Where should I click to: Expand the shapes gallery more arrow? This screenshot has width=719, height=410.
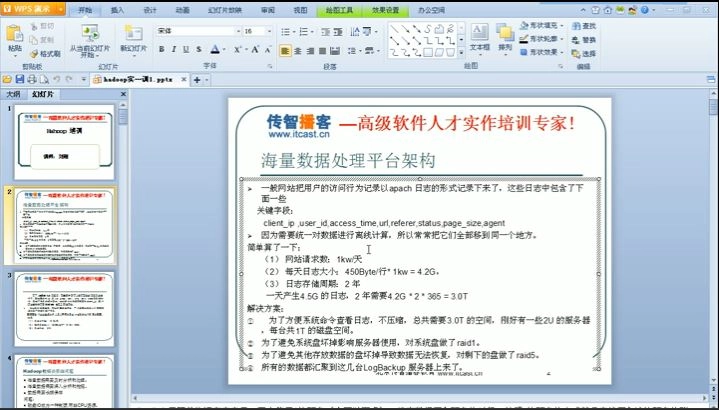(461, 52)
